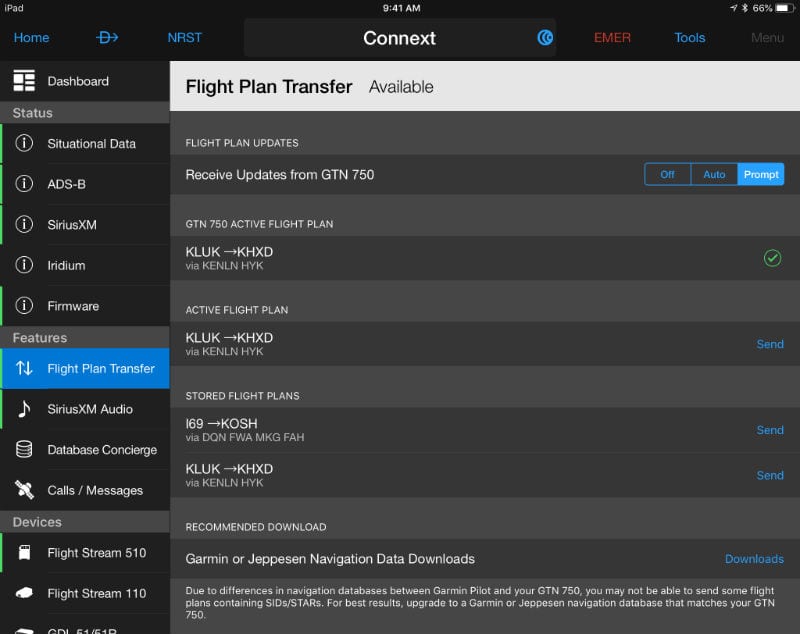800x634 pixels.
Task: Open the Downloads link for navigation data
Action: [754, 559]
